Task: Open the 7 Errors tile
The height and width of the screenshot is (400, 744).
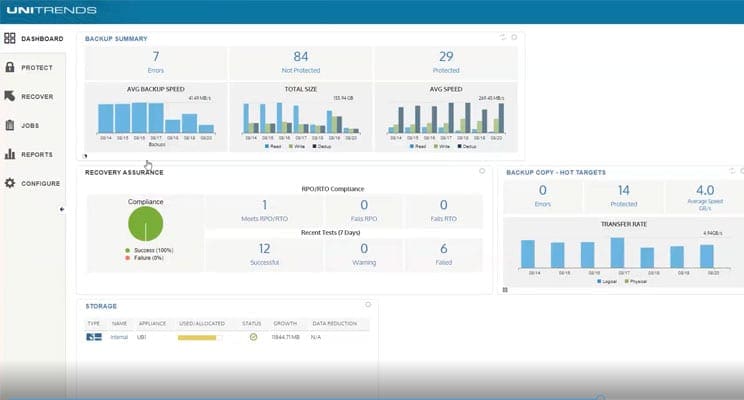Action: point(155,61)
